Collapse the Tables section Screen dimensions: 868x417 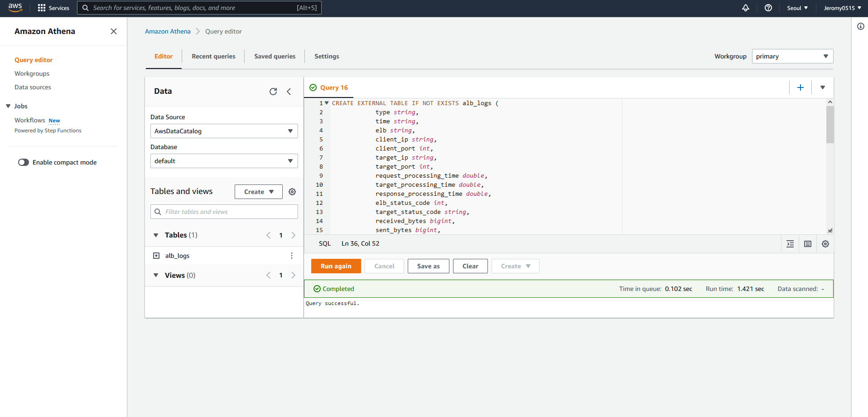[x=156, y=235]
